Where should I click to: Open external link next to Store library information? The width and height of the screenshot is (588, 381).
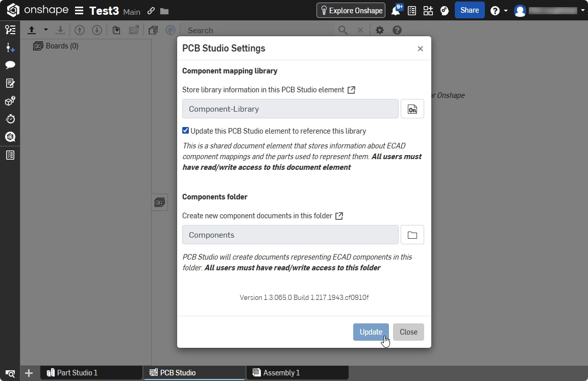click(351, 90)
